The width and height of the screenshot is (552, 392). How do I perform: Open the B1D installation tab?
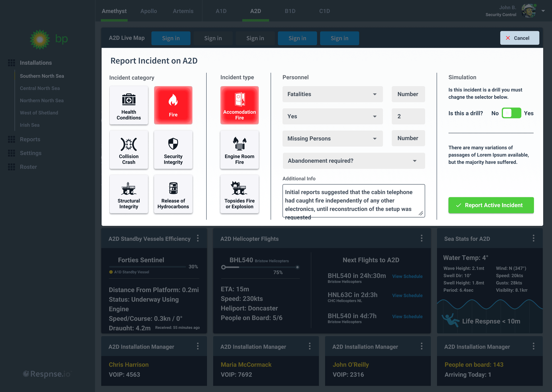(290, 11)
